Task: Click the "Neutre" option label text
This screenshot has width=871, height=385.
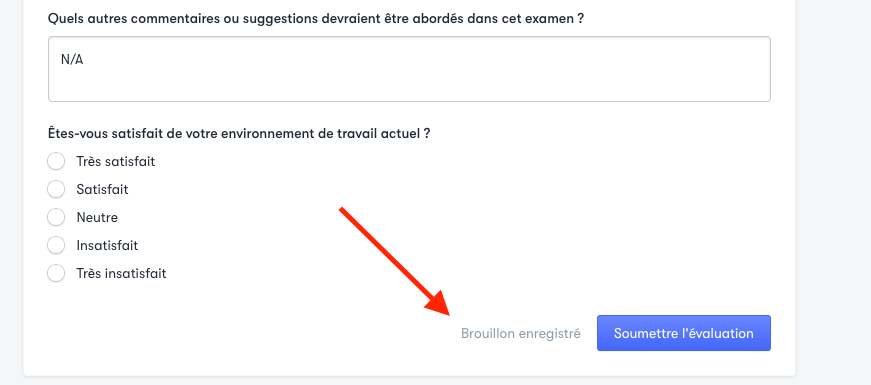Action: [97, 217]
